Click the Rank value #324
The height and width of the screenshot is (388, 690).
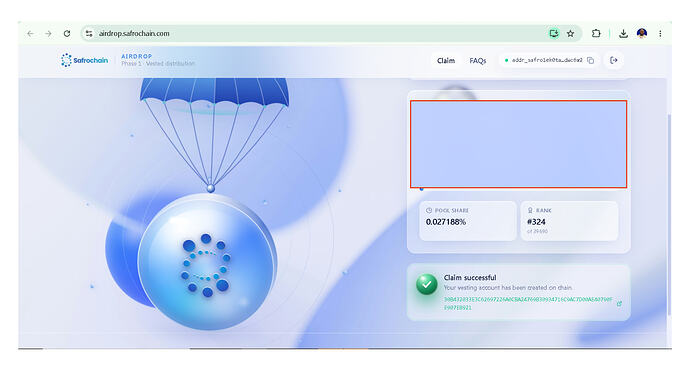point(536,222)
